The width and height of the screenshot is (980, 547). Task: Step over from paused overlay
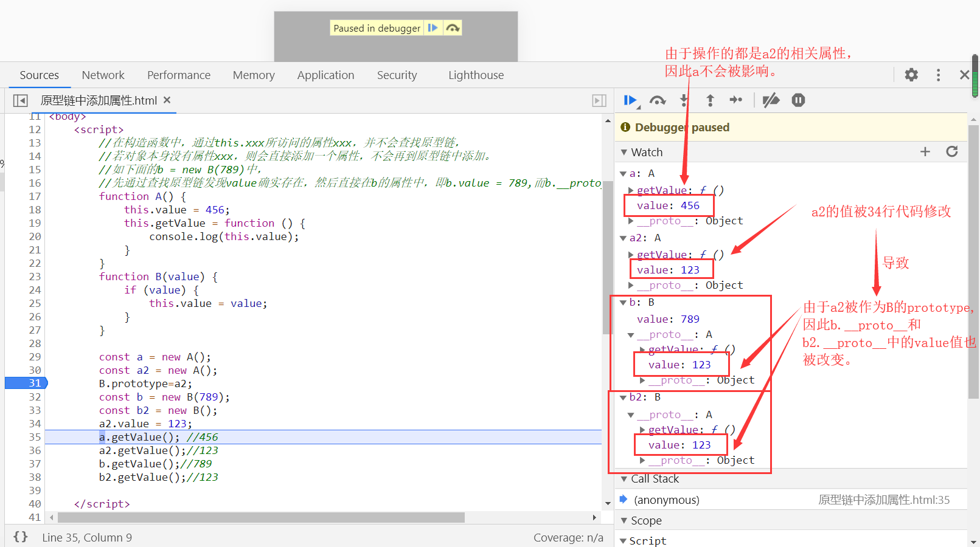click(452, 28)
